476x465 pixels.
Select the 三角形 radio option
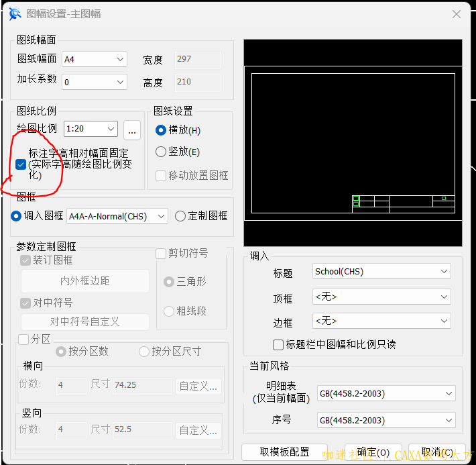click(x=169, y=282)
